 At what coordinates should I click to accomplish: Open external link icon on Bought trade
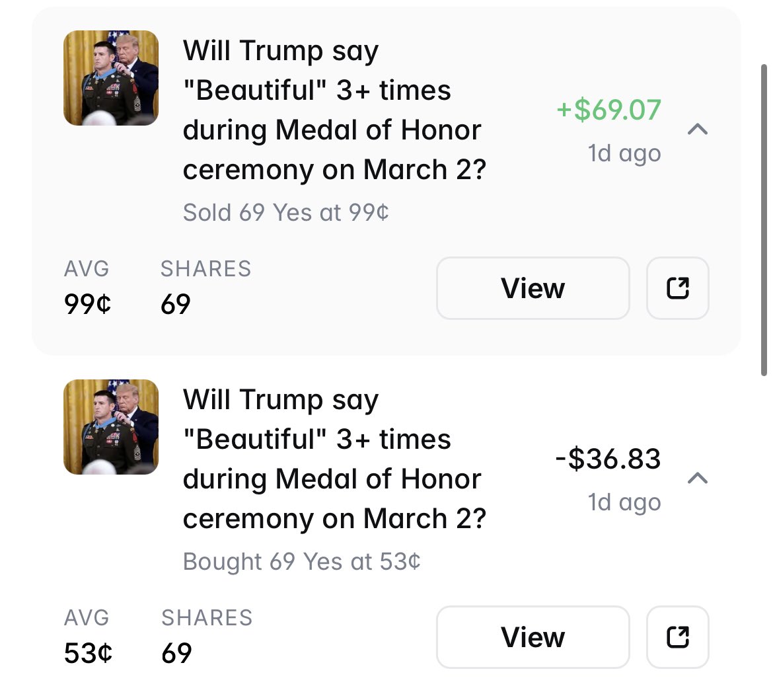coord(677,637)
